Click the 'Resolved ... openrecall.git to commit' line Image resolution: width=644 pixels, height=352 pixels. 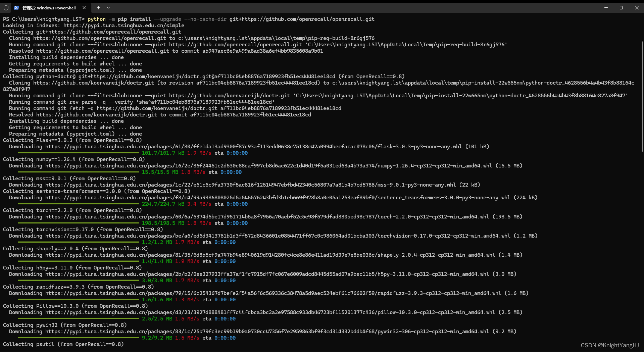click(166, 51)
